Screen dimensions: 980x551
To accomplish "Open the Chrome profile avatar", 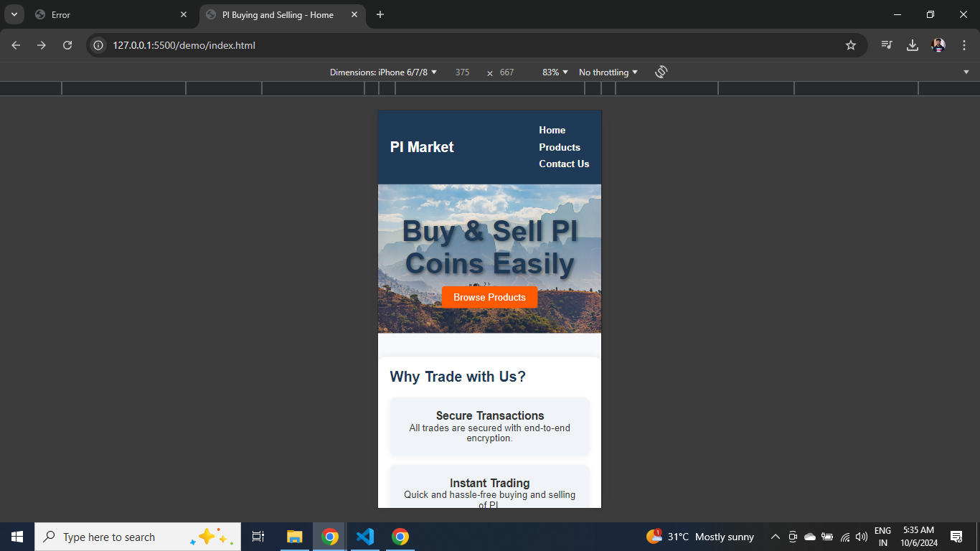I will coord(938,45).
